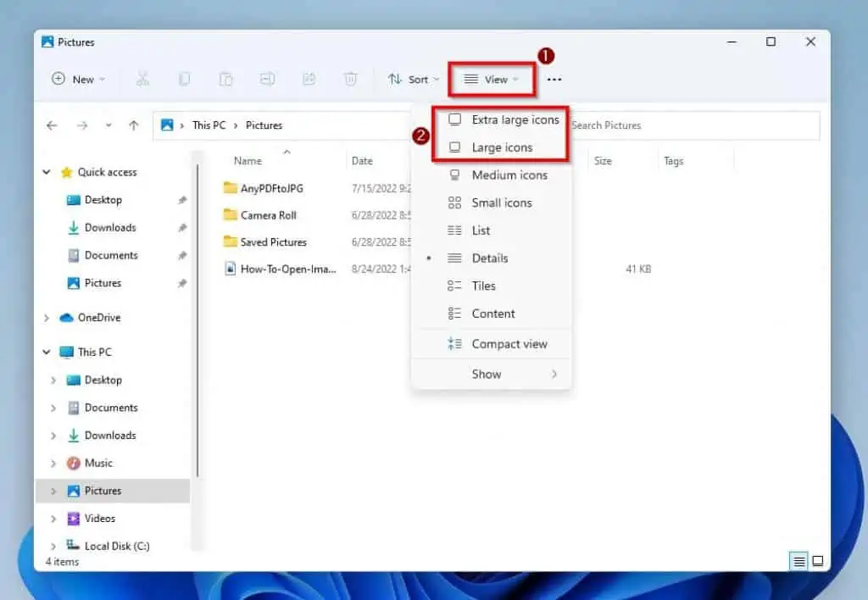This screenshot has height=600, width=868.
Task: Toggle Compact view in the View menu
Action: click(492, 344)
